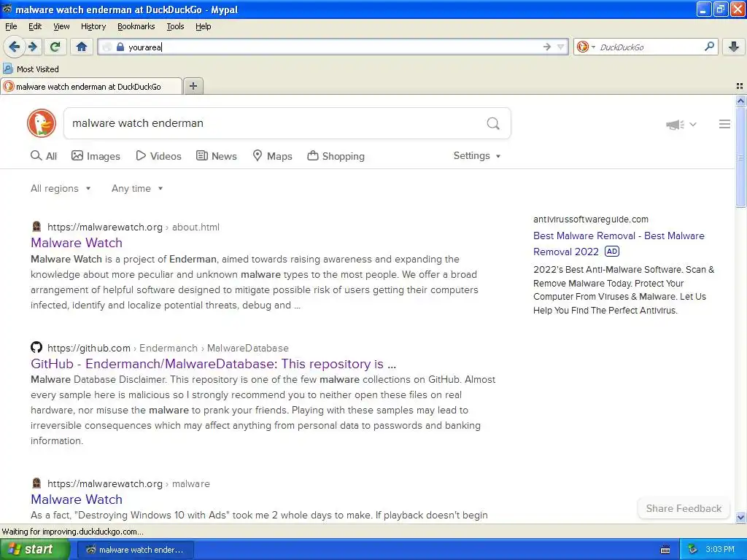The image size is (747, 560).
Task: Open the Downloads arrow button
Action: click(x=734, y=47)
